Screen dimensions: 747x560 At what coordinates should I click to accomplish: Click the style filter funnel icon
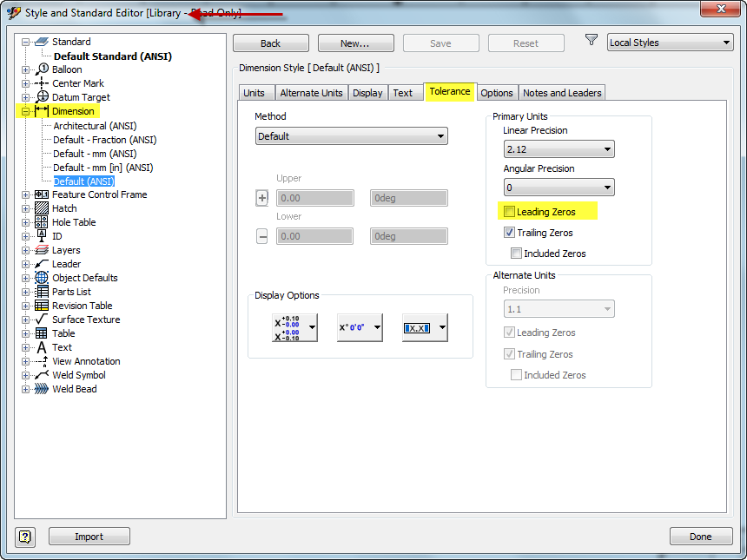point(592,39)
